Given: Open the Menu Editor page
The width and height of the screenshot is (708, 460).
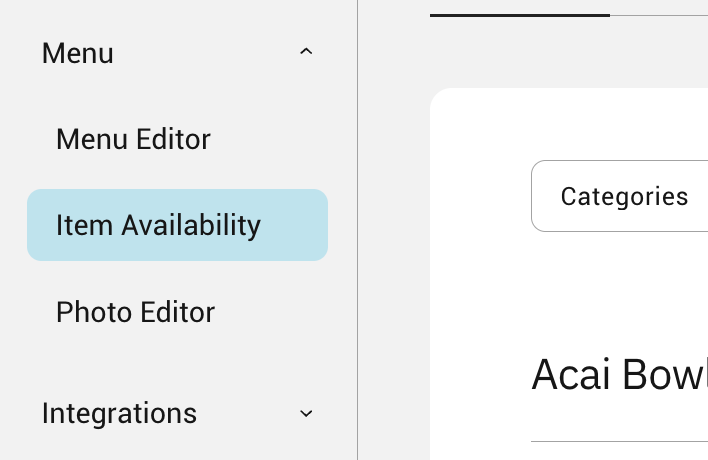Looking at the screenshot, I should point(133,139).
